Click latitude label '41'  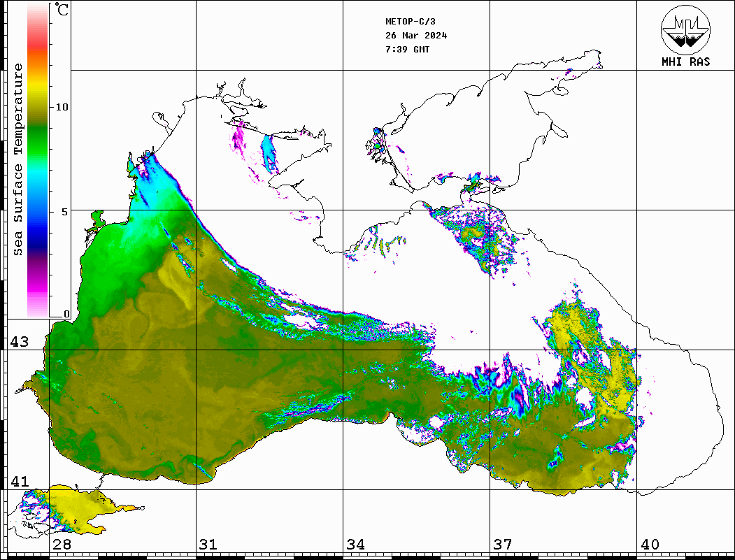point(20,481)
